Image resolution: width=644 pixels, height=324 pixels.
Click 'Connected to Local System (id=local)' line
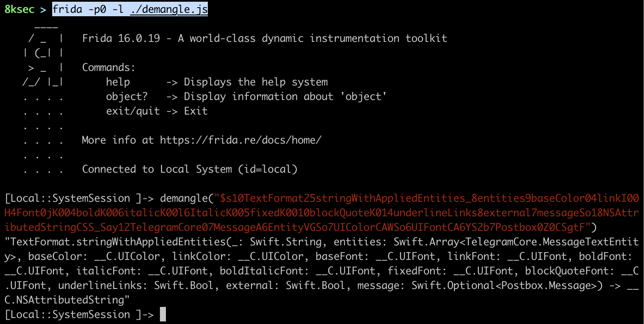tap(189, 169)
